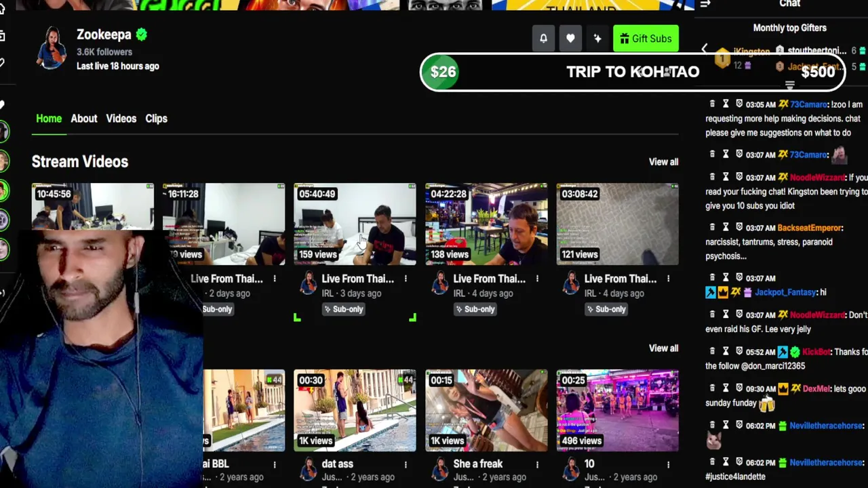Play the 00:15 She a freak clip
This screenshot has width=868, height=488.
[x=486, y=410]
